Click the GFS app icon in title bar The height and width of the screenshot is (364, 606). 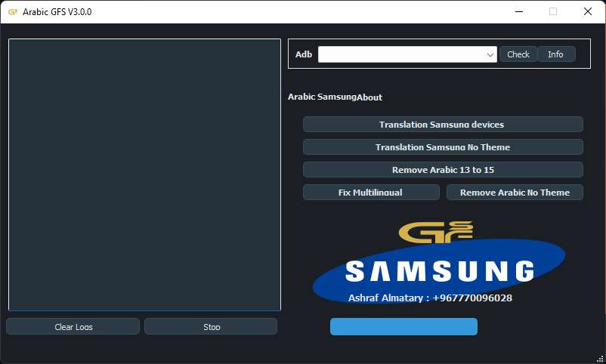[x=13, y=12]
